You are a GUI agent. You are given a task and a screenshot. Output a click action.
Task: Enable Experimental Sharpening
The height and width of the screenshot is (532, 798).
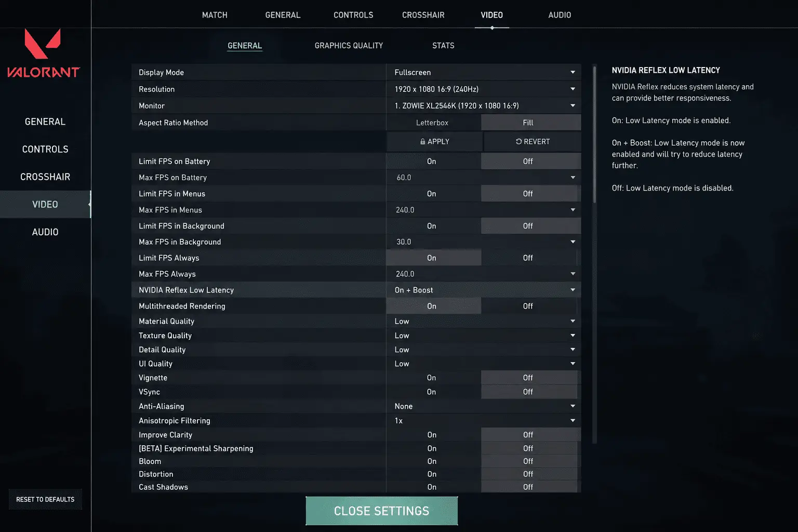[433, 448]
